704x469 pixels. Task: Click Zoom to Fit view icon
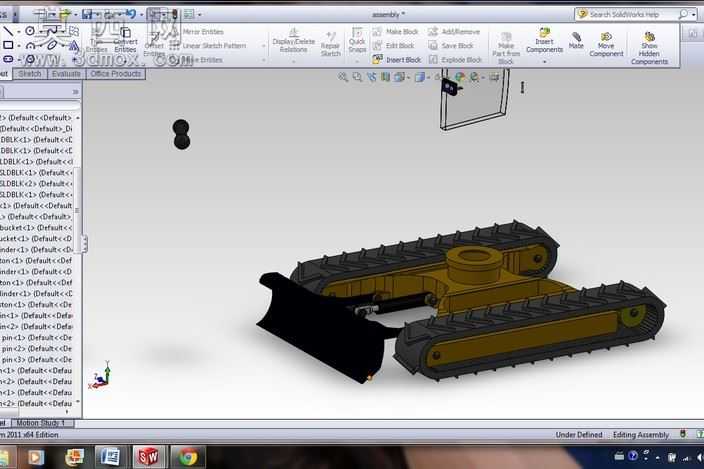coord(343,77)
